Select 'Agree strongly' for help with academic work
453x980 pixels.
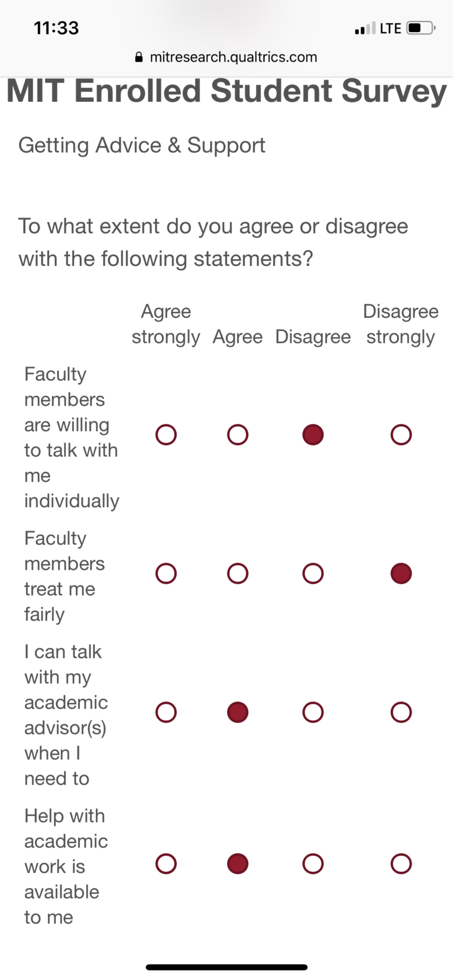166,864
